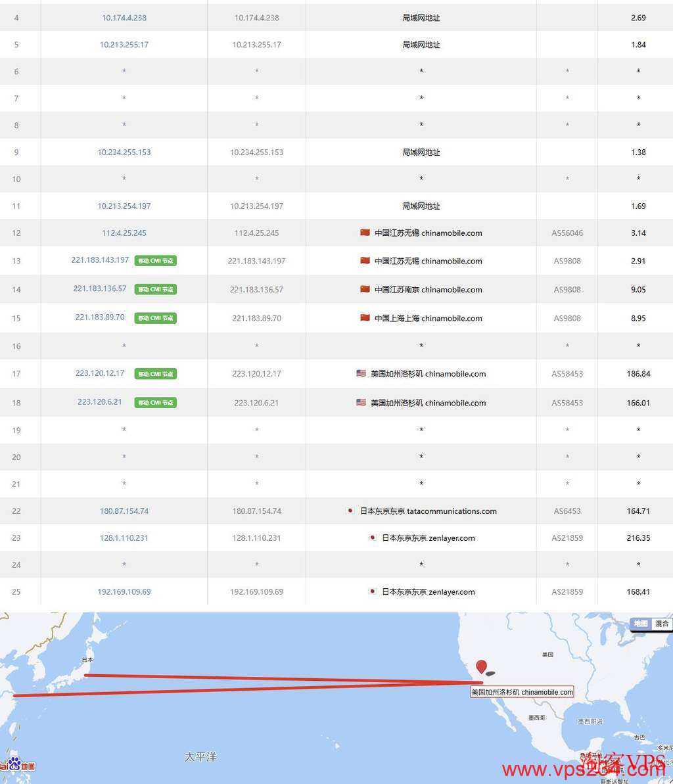Click the gray second-column IP 180.87.154.74

coord(256,511)
